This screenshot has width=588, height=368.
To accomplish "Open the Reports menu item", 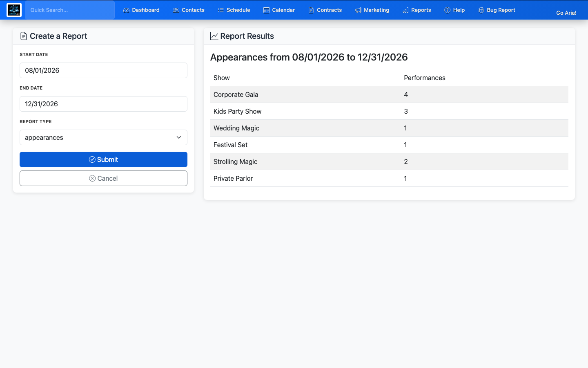I will (x=416, y=10).
